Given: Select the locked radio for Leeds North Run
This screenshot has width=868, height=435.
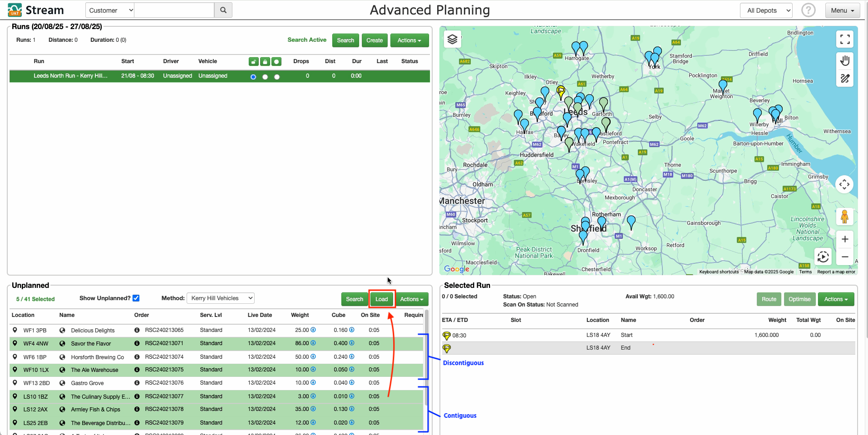Looking at the screenshot, I should coord(265,77).
